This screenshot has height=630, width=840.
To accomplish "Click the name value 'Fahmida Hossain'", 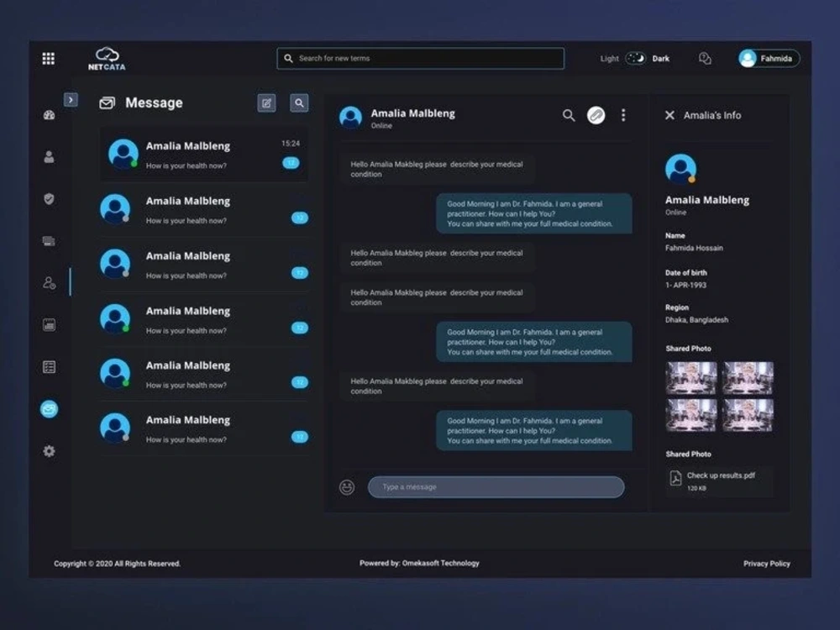I will pos(694,248).
